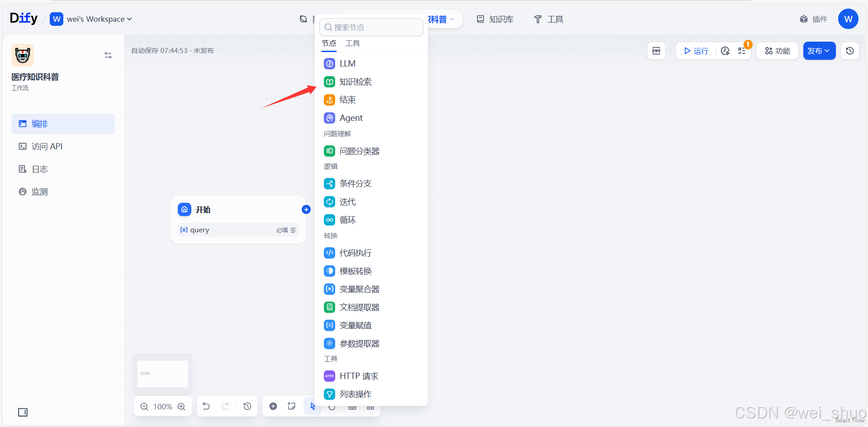Select the LLM node from the list

(x=347, y=63)
